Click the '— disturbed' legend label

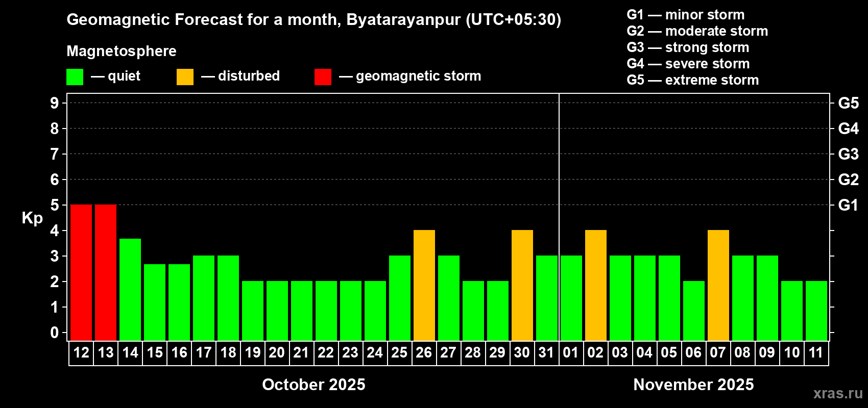[x=240, y=76]
